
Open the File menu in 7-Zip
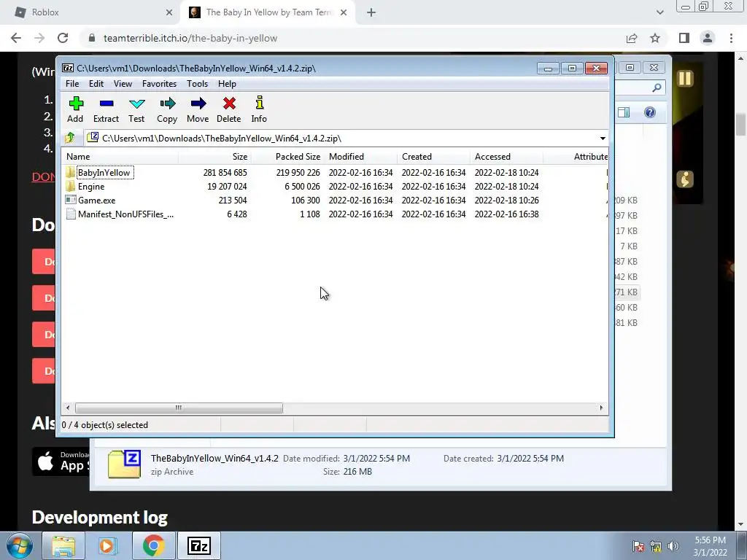click(x=72, y=84)
